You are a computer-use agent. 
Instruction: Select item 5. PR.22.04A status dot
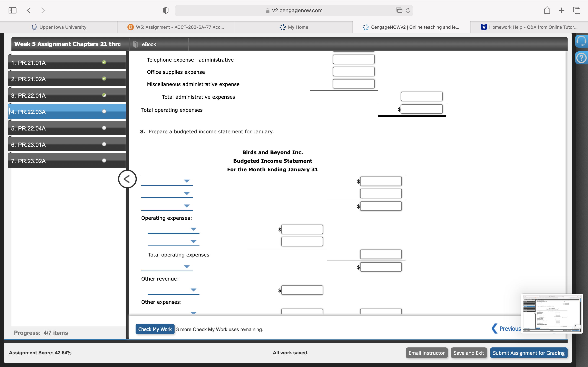pyautogui.click(x=104, y=128)
